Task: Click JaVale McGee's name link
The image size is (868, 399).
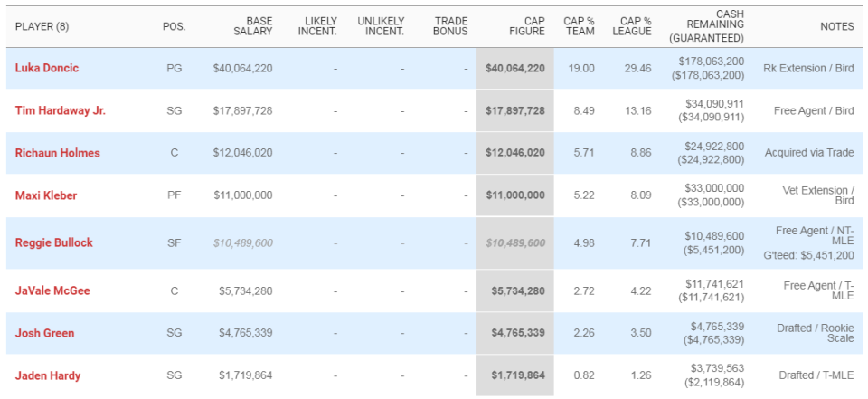Action: click(53, 290)
